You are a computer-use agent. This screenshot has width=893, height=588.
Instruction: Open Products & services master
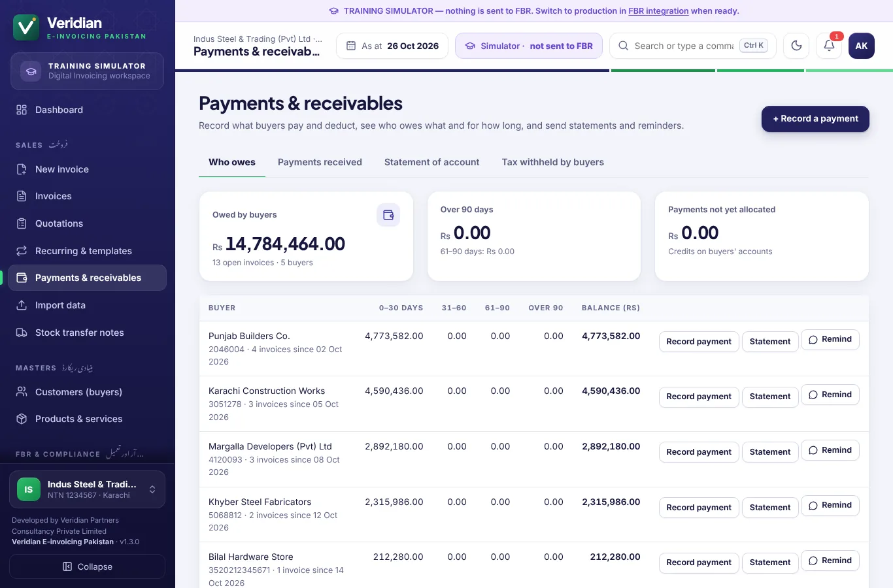[x=87, y=419]
